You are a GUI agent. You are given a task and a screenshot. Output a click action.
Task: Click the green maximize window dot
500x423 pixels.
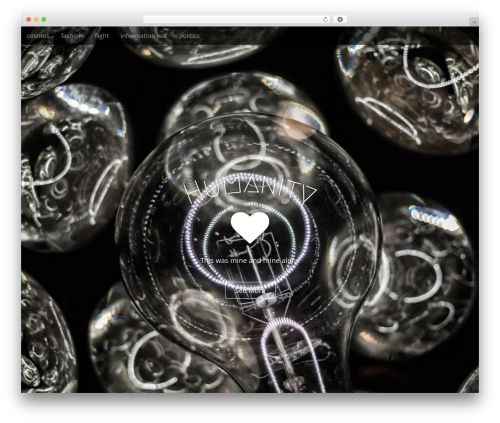[44, 20]
